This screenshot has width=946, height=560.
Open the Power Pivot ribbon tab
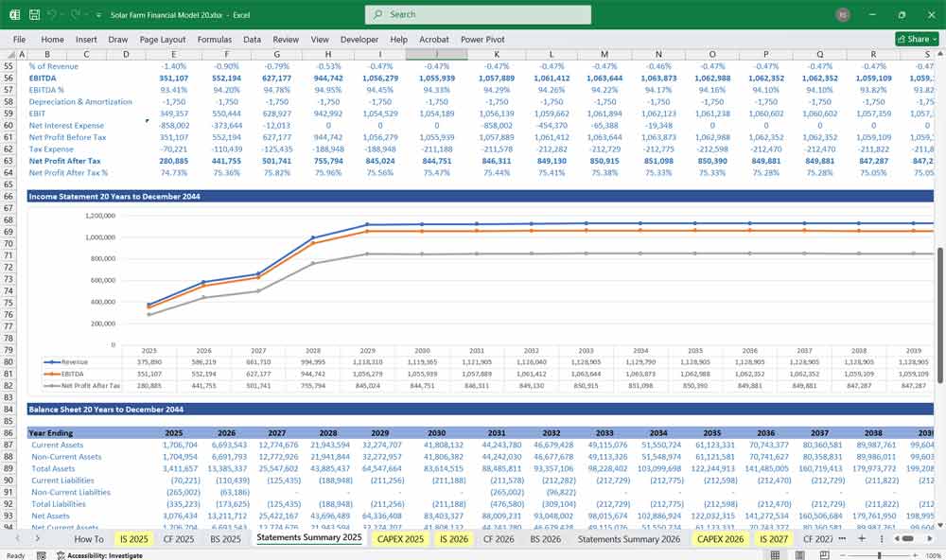click(482, 39)
